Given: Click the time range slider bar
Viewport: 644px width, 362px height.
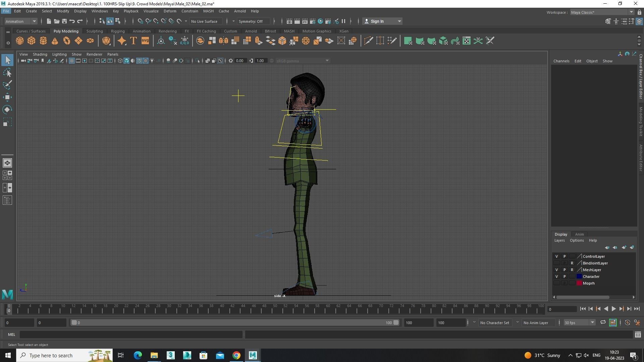Looking at the screenshot, I should [235, 323].
